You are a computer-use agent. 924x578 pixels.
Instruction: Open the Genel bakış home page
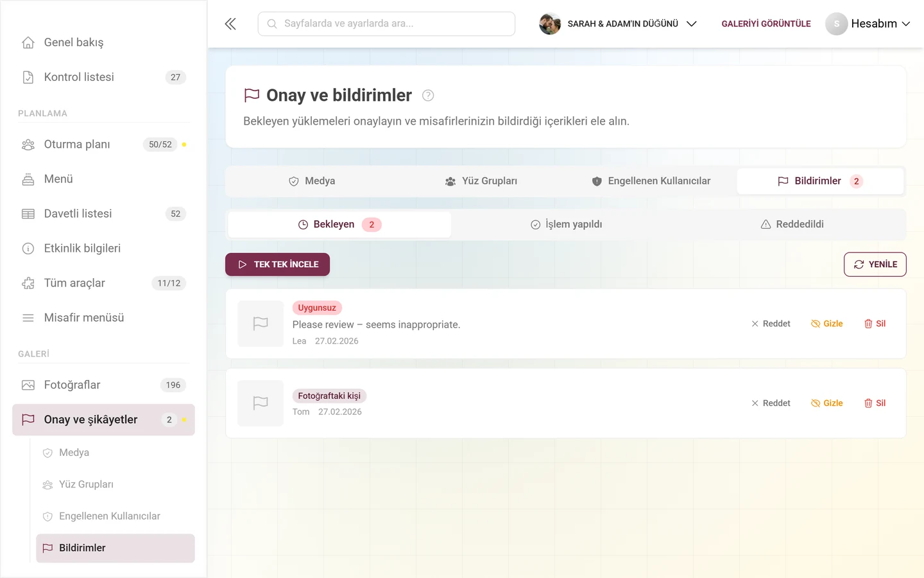(x=103, y=42)
